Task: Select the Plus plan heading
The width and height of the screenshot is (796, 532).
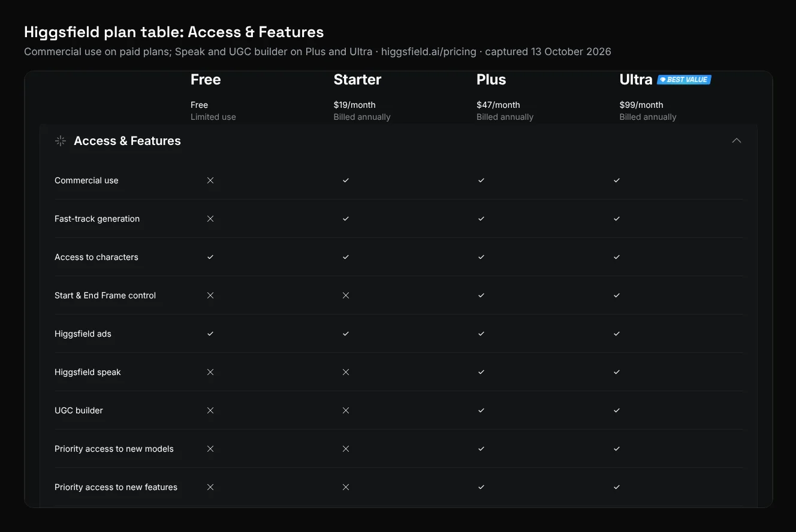Action: [492, 80]
